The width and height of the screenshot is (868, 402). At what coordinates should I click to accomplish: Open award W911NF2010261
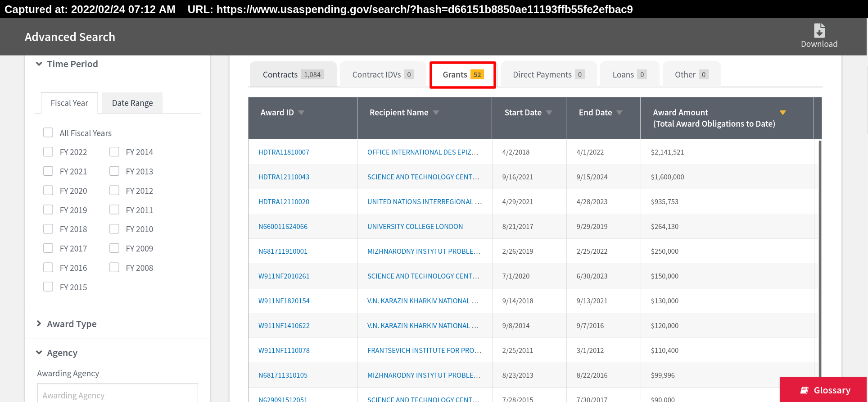coord(284,276)
